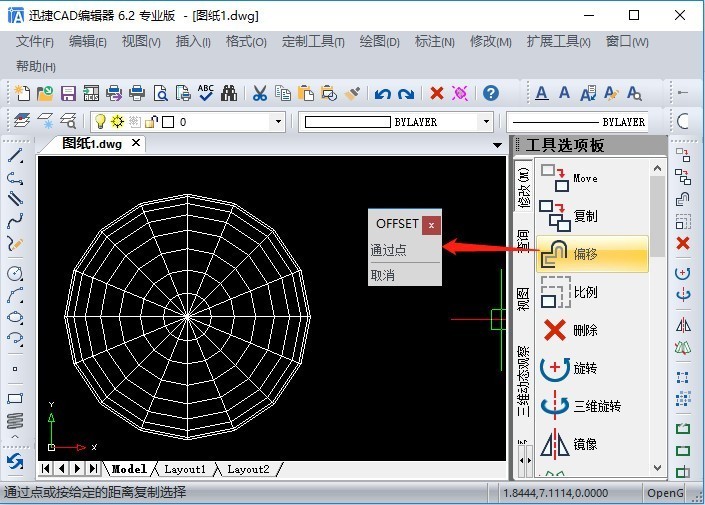The width and height of the screenshot is (705, 505).
Task: Toggle the layer padlock icon
Action: [x=152, y=121]
